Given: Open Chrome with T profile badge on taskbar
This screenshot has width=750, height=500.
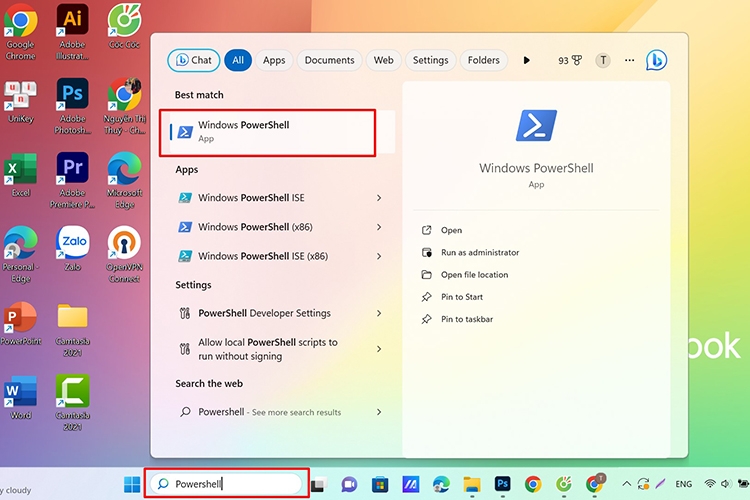Looking at the screenshot, I should 595,484.
